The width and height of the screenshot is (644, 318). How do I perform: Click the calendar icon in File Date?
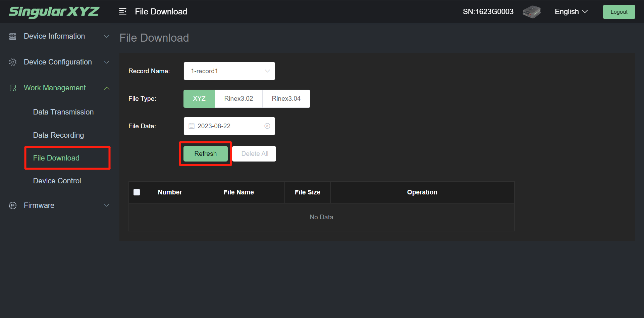point(192,126)
